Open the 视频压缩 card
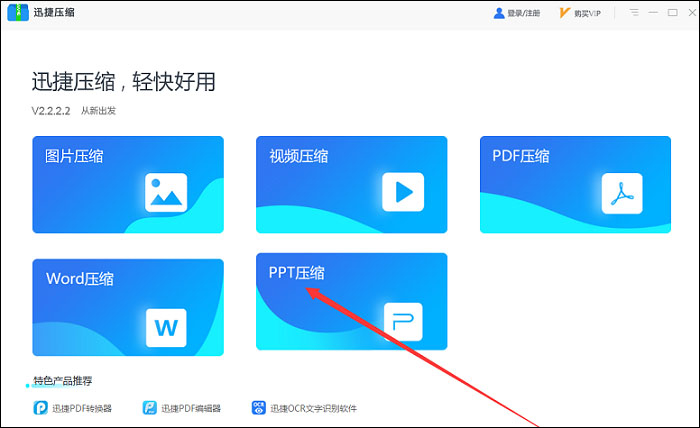Image resolution: width=700 pixels, height=428 pixels. coord(351,184)
